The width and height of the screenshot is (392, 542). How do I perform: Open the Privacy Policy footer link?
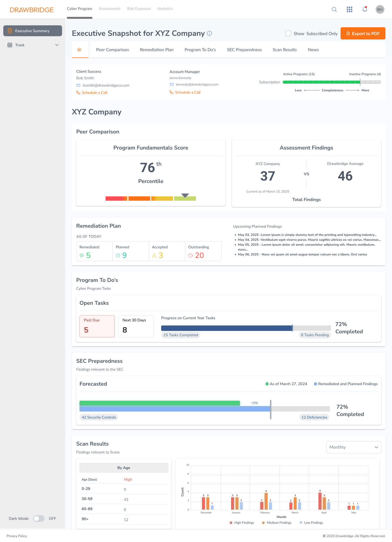coord(17,536)
